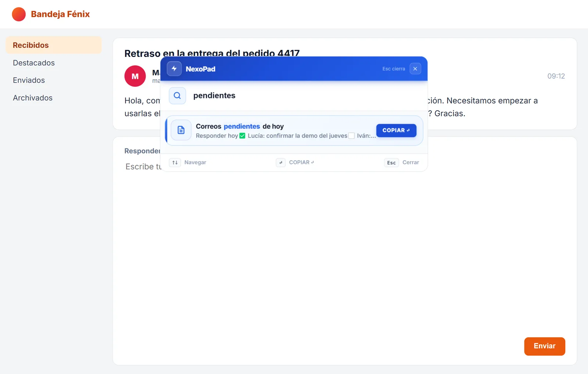Check the empty box before Iván
This screenshot has height=374, width=588.
point(352,136)
